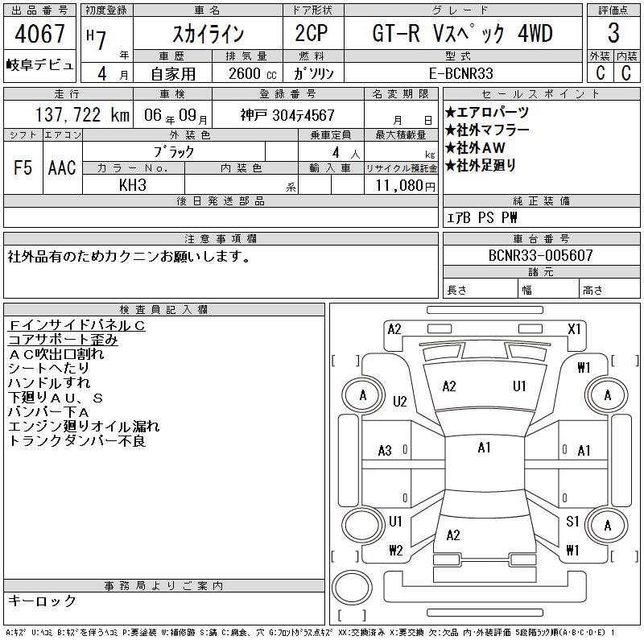Select the 岐阜デビュ label under the lot number
This screenshot has height=644, width=644.
click(39, 65)
